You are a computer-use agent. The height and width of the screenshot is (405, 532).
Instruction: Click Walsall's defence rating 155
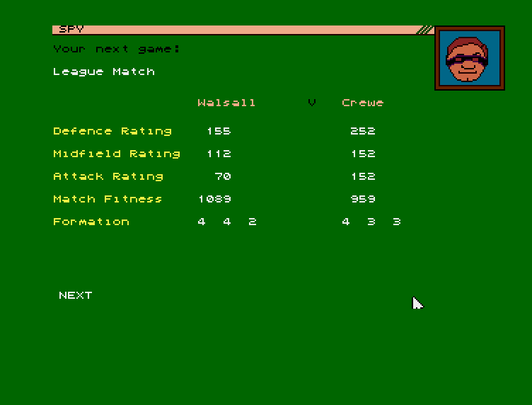219,131
